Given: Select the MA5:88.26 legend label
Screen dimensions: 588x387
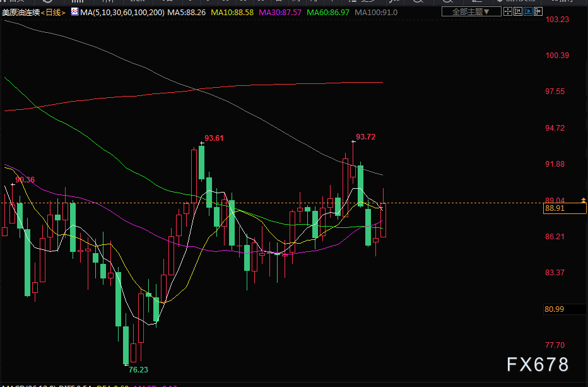Looking at the screenshot, I should 187,12.
